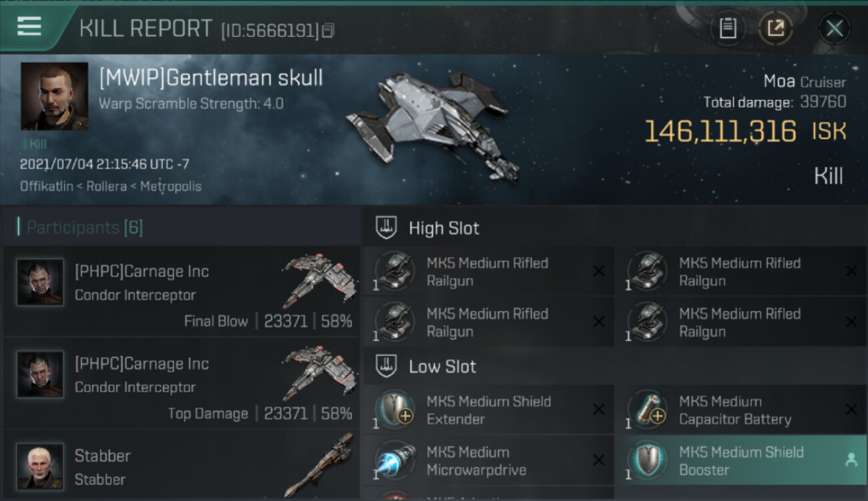
Task: Select MK5 Medium Capacitor Battery icon
Action: 646,410
